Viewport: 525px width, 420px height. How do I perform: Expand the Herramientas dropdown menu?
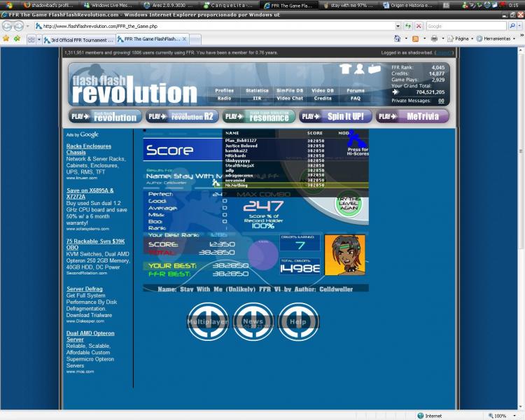click(x=498, y=38)
